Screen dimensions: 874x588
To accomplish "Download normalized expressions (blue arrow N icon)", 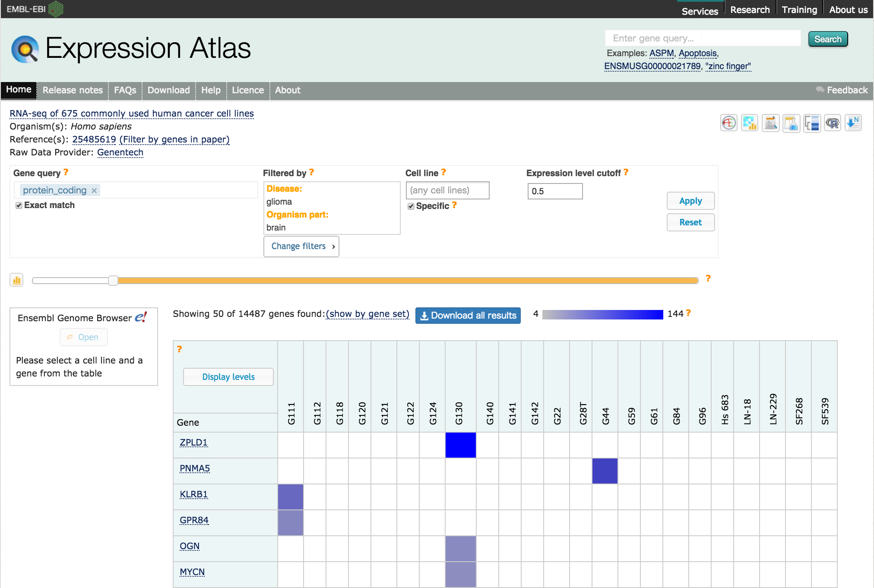I will pos(853,123).
